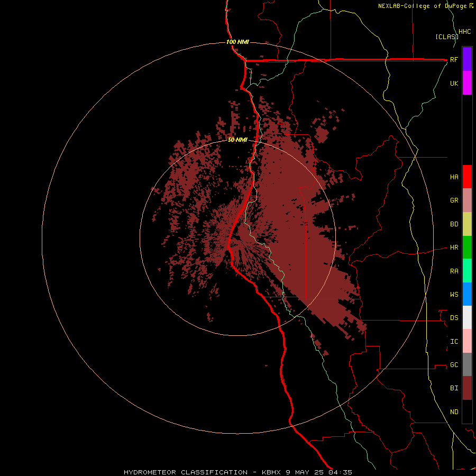Viewport: 476px width, 476px height.
Task: Click the BI legend label
Action: pyautogui.click(x=454, y=388)
